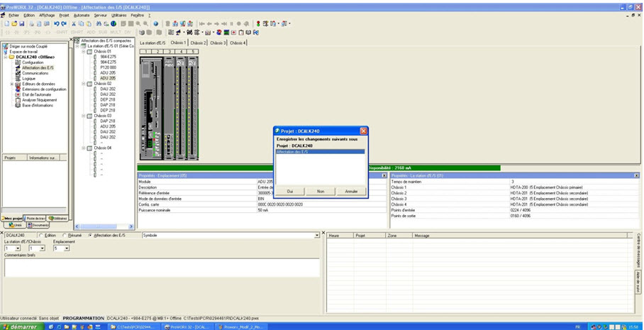The image size is (644, 330).
Task: Click the Projet column header in messages
Action: click(x=370, y=236)
